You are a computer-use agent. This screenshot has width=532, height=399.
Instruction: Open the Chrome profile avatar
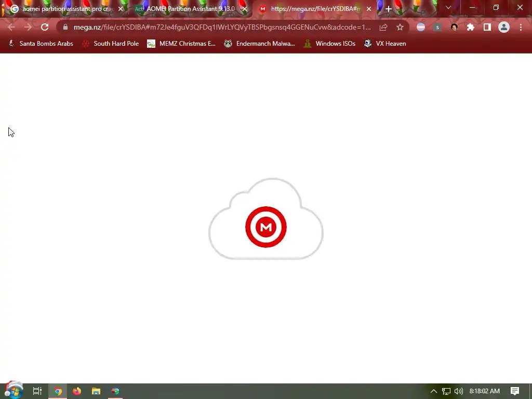tap(504, 27)
